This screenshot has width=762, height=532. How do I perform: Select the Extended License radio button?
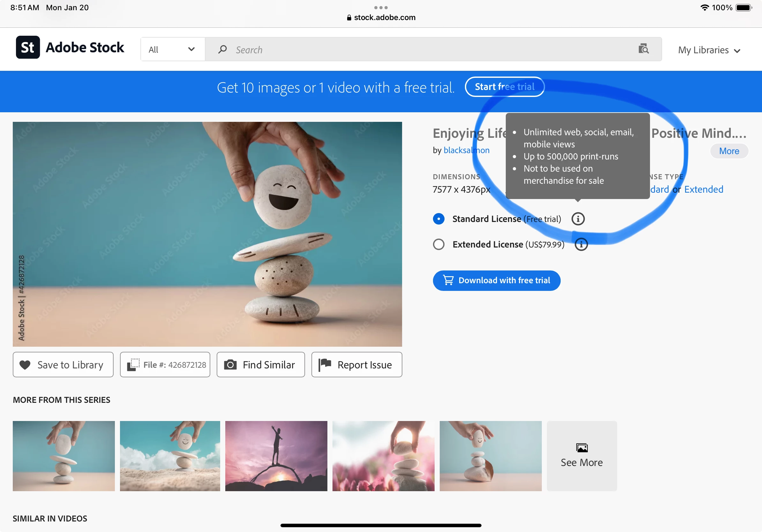point(438,244)
